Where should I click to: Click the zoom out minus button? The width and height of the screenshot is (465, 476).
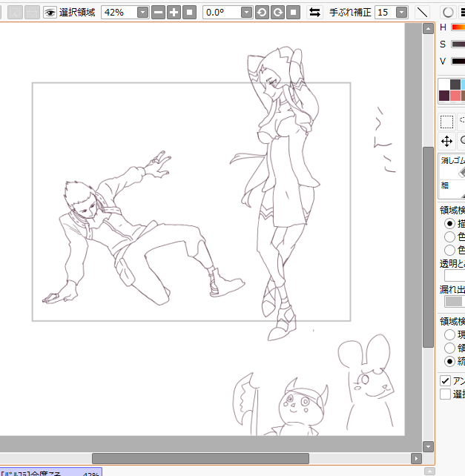pyautogui.click(x=159, y=13)
